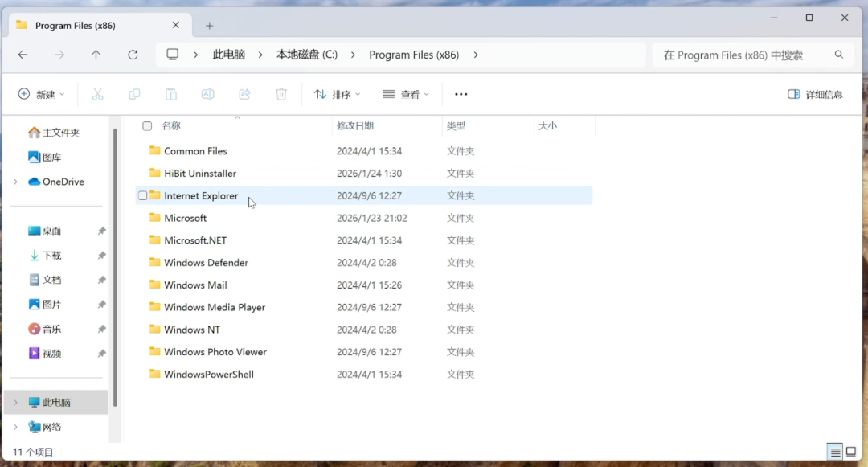The width and height of the screenshot is (868, 467).
Task: Select the 本地磁盘 (C:) breadcrumb
Action: click(x=307, y=55)
